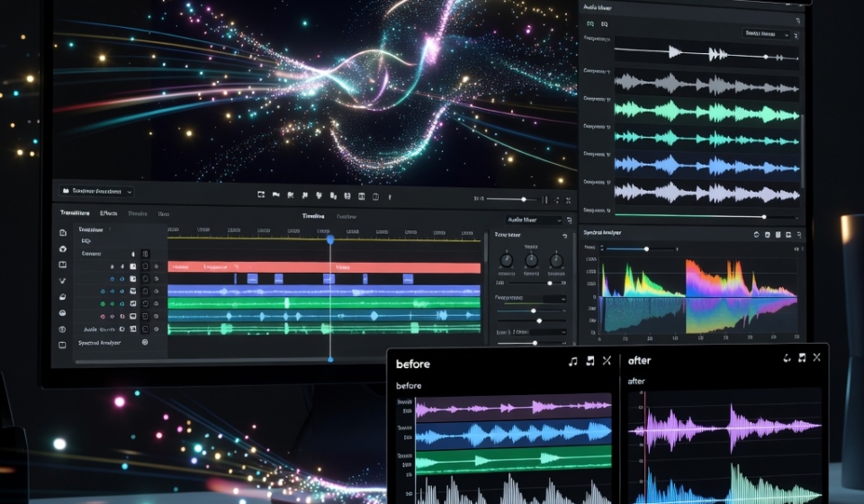The width and height of the screenshot is (864, 504).
Task: Open the project dropdown with folder icon
Action: point(96,191)
